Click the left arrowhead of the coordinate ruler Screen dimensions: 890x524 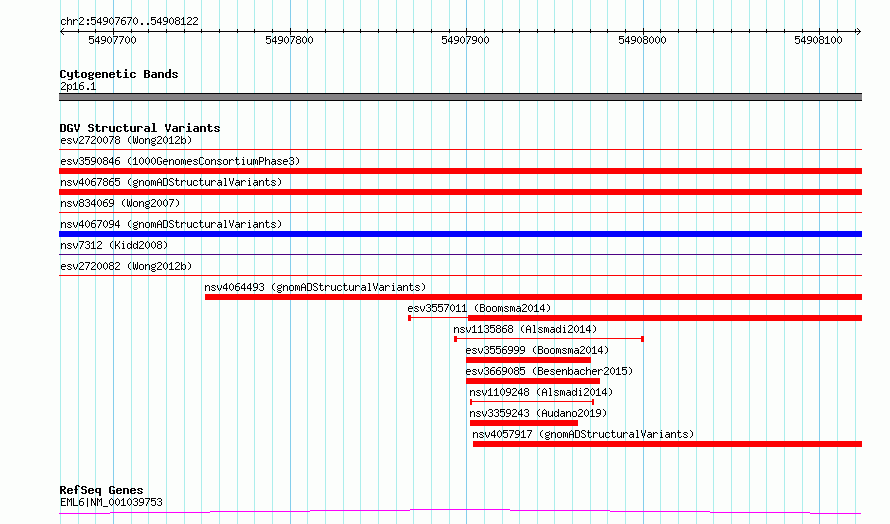pos(62,32)
